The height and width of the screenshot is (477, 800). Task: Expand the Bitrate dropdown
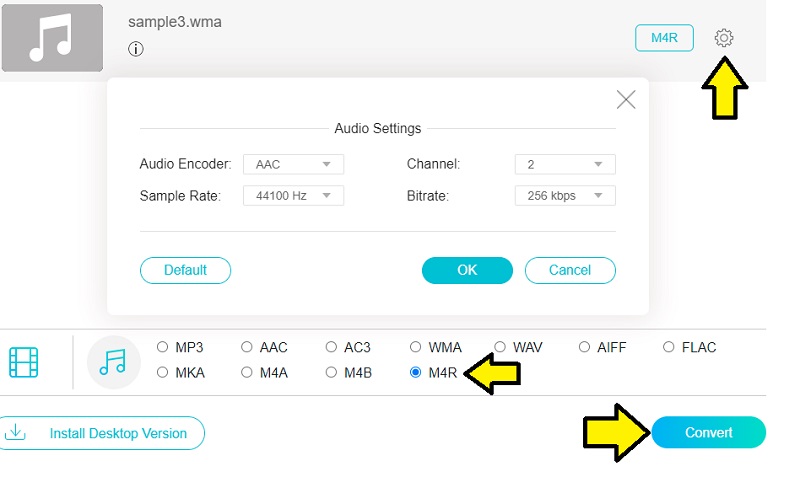(565, 196)
